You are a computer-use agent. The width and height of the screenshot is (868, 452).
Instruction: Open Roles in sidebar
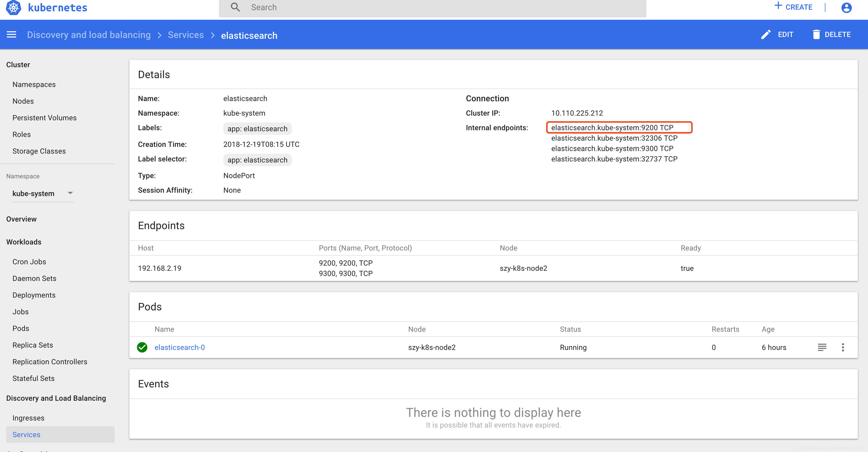point(22,135)
